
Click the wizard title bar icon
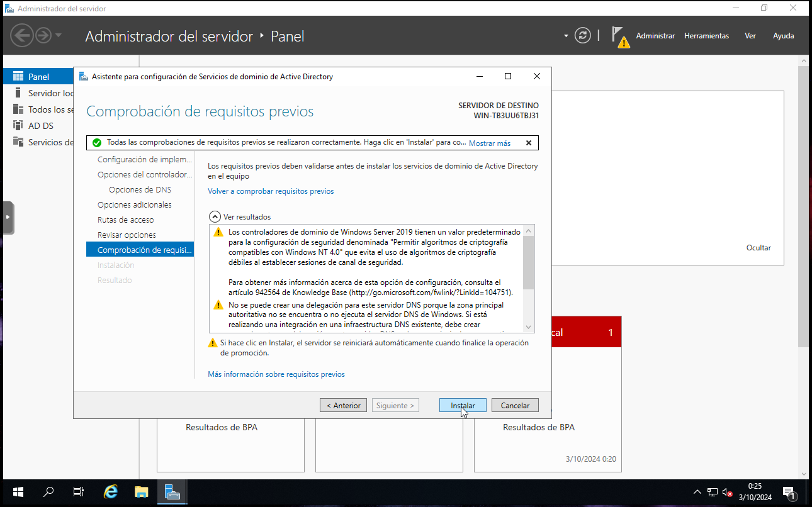pos(84,77)
